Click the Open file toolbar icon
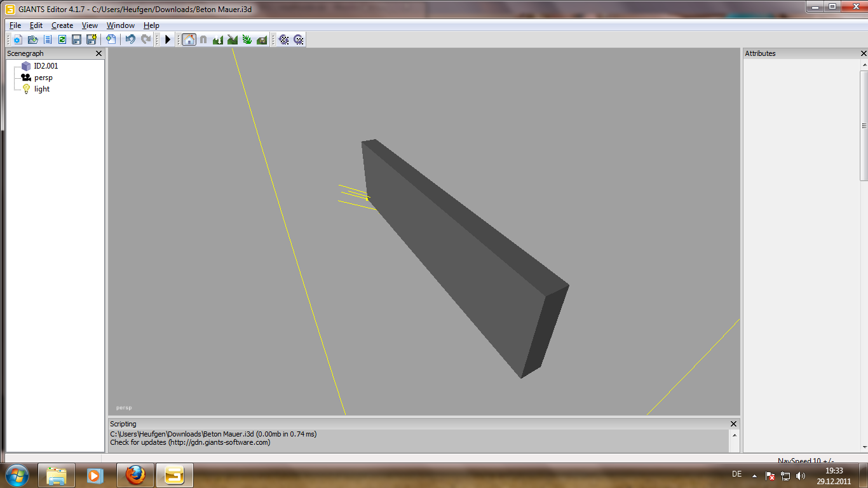 [32, 39]
